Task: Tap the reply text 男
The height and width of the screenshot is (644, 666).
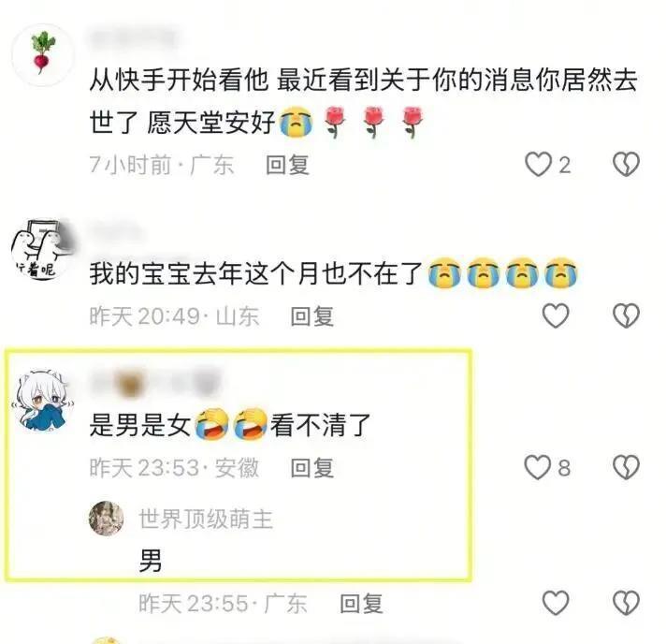Action: [151, 561]
